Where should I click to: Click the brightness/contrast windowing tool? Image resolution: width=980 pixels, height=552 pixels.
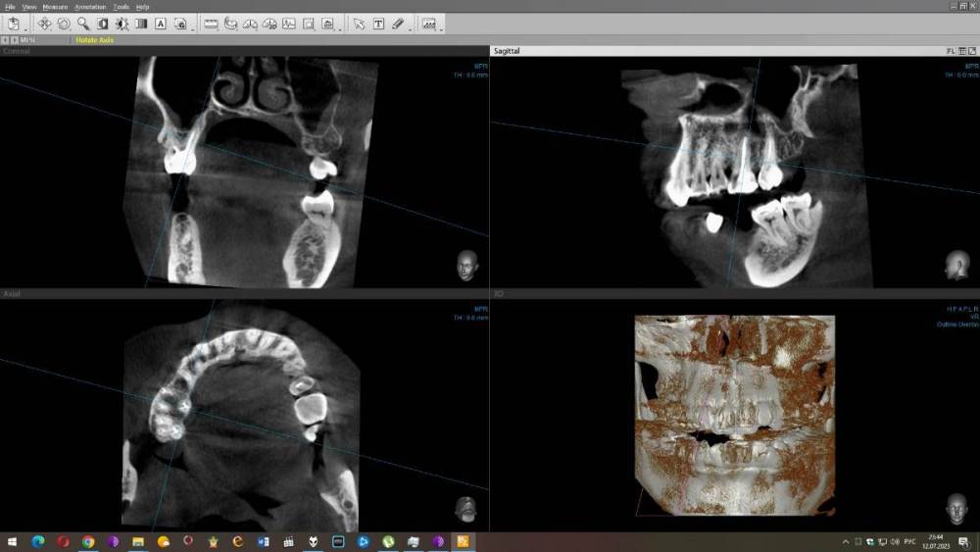tap(122, 24)
